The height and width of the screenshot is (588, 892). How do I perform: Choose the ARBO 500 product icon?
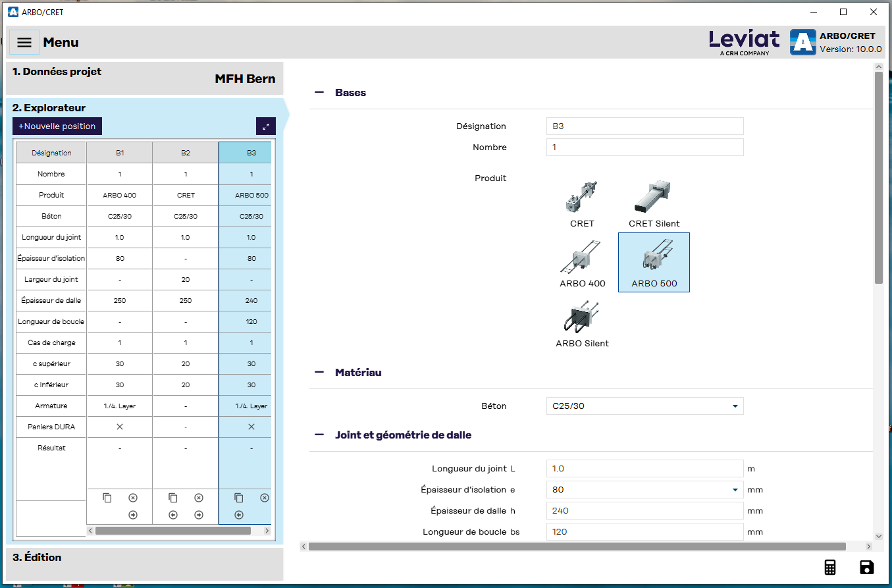pyautogui.click(x=654, y=262)
